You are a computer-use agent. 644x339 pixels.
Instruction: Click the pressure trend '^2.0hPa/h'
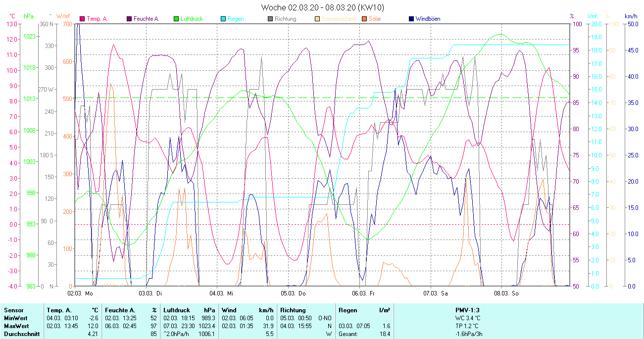point(177,334)
